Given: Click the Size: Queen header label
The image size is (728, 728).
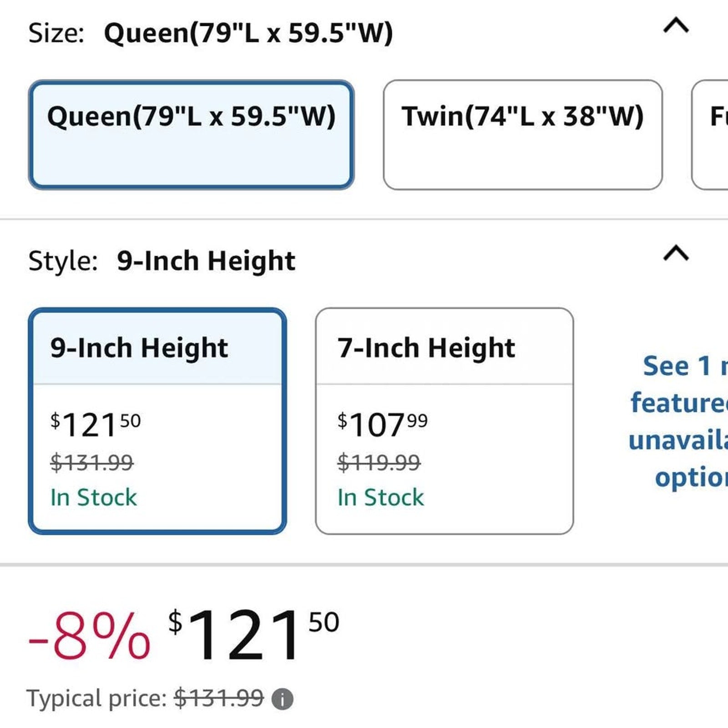Looking at the screenshot, I should (210, 34).
